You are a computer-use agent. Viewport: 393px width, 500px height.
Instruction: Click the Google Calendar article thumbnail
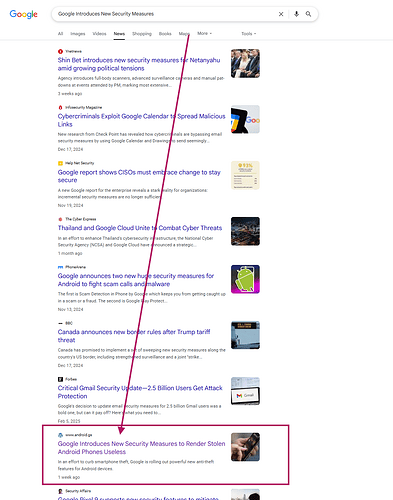click(x=245, y=119)
